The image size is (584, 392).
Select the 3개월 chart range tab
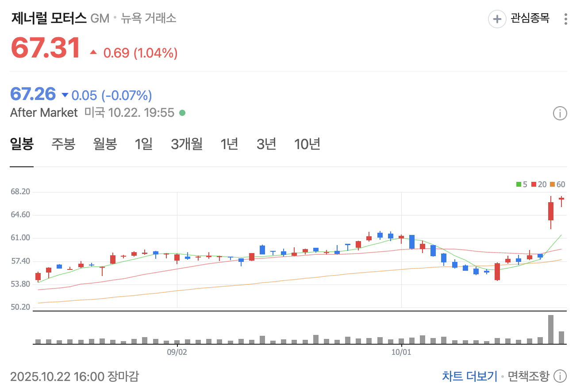(187, 144)
